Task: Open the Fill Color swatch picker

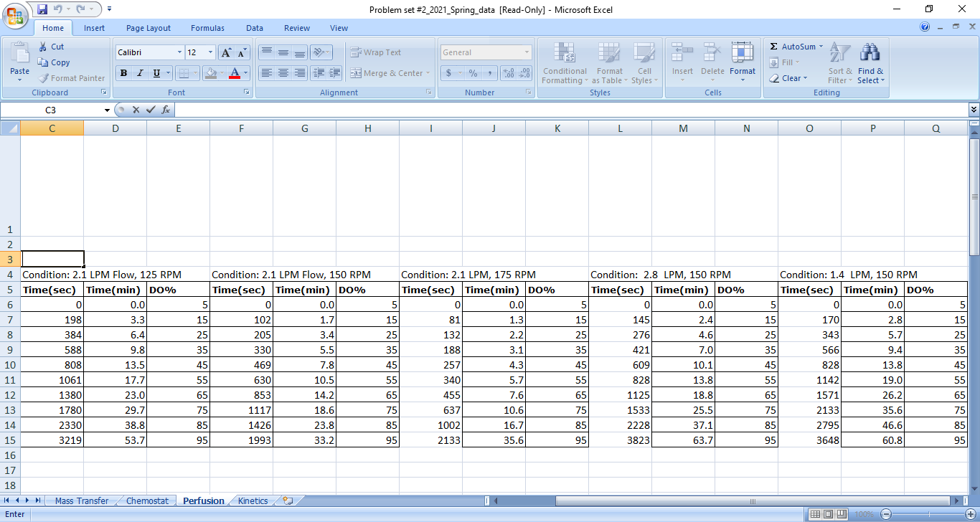Action: click(x=218, y=74)
